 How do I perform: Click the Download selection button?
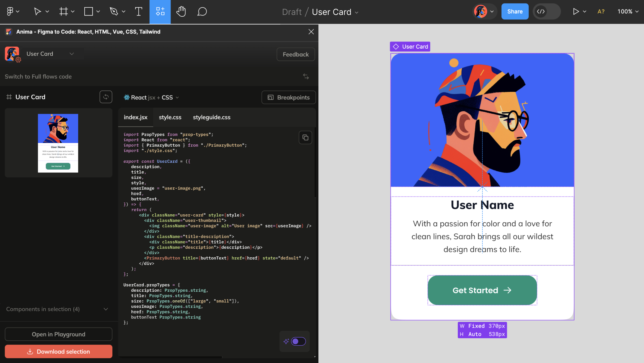[58, 352]
